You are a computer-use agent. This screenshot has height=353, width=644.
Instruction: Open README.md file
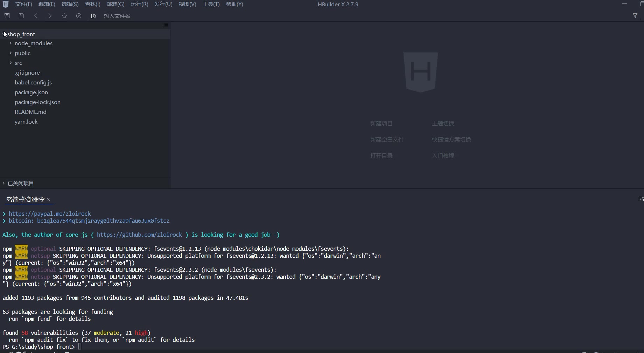[30, 112]
